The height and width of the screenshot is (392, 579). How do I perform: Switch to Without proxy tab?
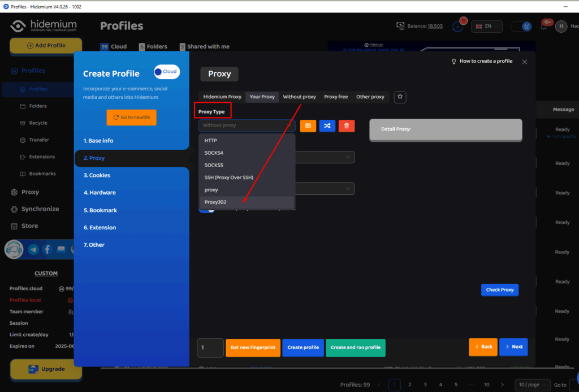tap(300, 97)
